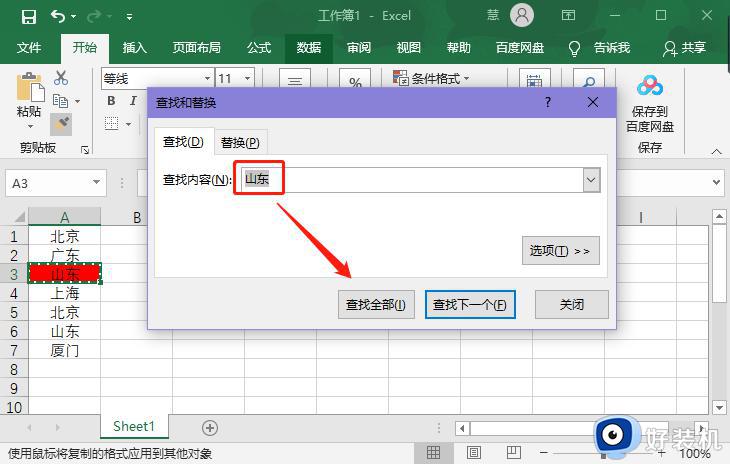730x464 pixels.
Task: Open the 剪贴板 dialog launcher
Action: (x=85, y=150)
